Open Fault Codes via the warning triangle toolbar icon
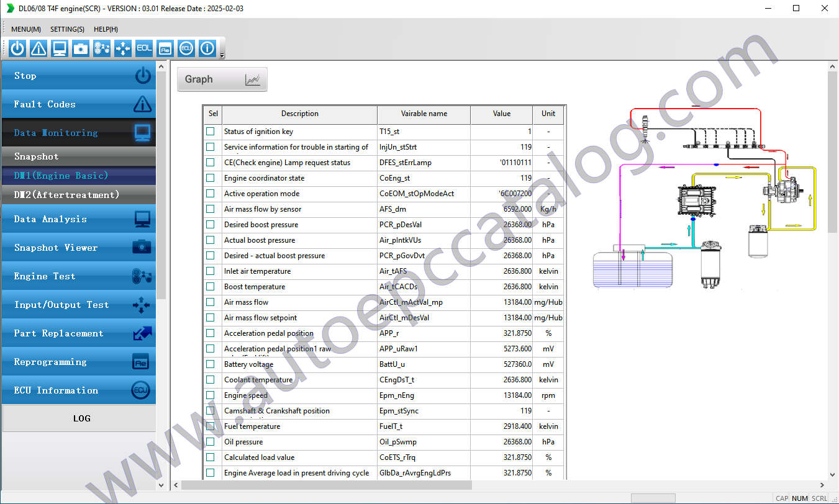839x504 pixels. coord(38,48)
